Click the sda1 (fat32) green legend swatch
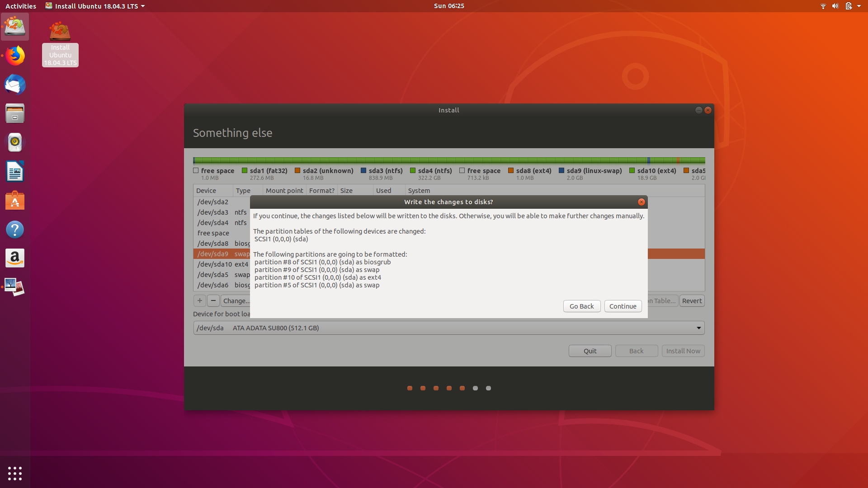This screenshot has width=868, height=488. (x=245, y=170)
